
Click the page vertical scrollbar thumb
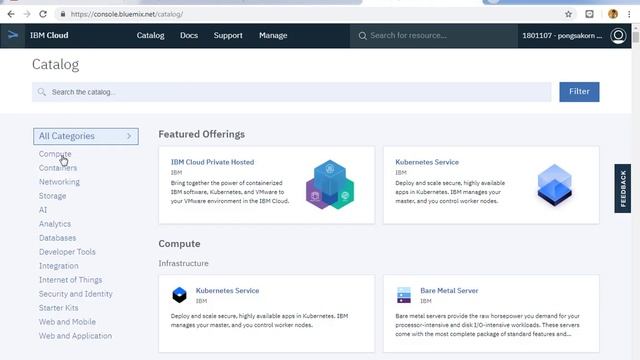(636, 37)
